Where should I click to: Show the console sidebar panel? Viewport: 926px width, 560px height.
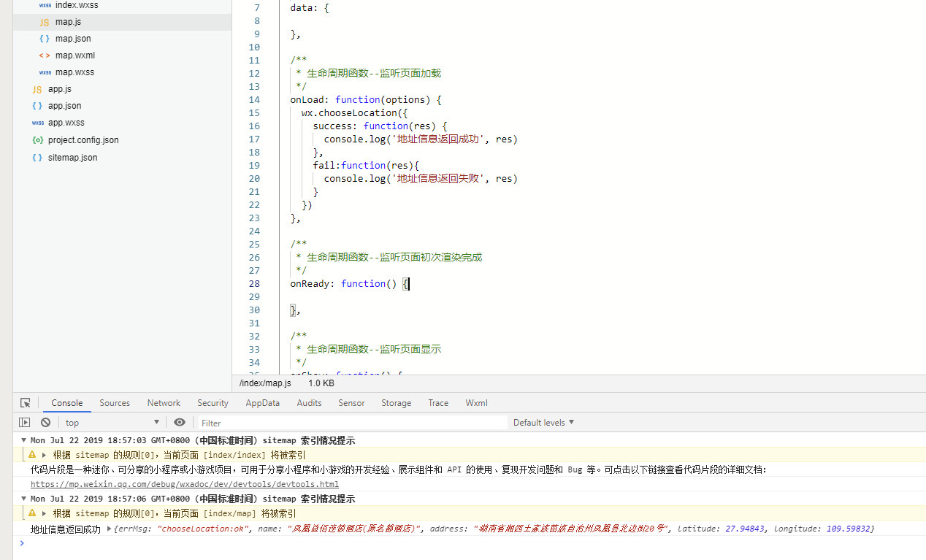coord(25,423)
